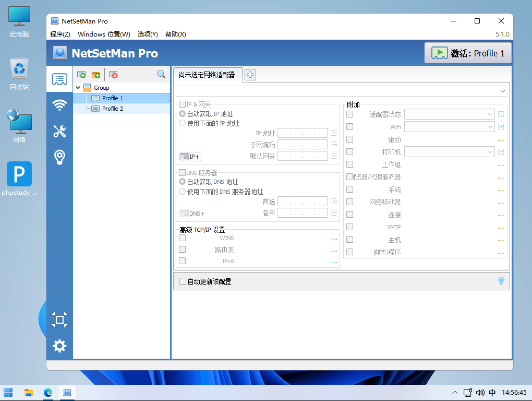
Task: Open WiFi dropdown list
Action: (x=449, y=127)
